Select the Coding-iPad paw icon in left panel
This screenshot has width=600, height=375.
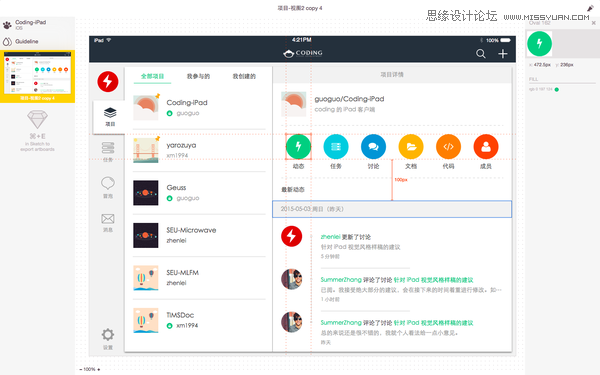[7, 25]
